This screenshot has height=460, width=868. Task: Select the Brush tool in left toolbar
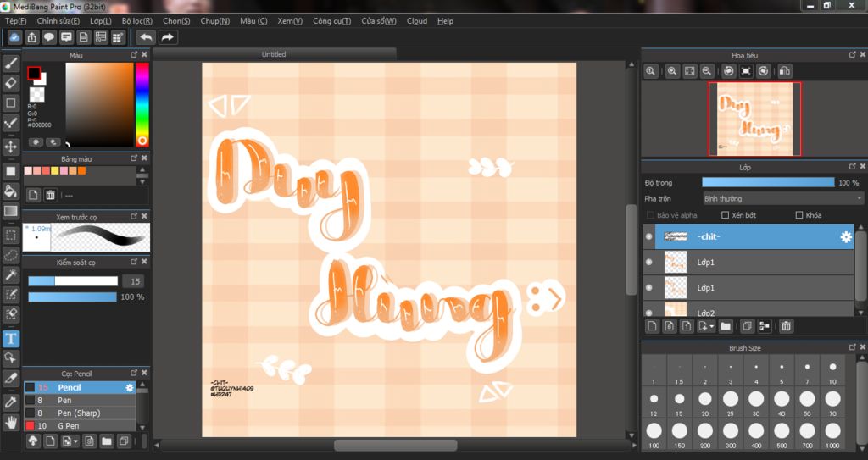(10, 63)
